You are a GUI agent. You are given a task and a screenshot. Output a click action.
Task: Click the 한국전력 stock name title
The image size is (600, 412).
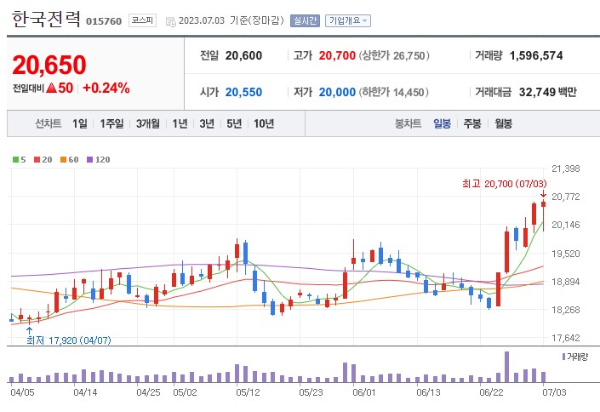46,19
